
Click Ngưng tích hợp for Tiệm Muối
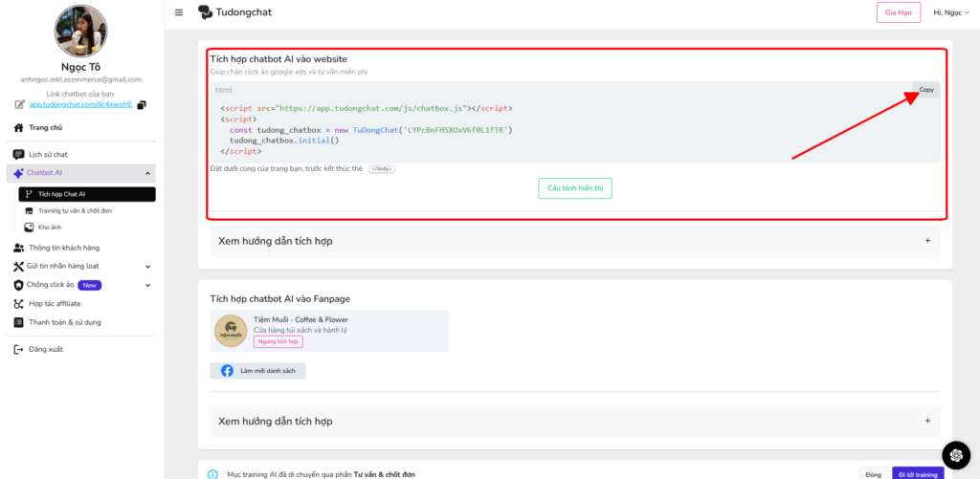click(278, 341)
